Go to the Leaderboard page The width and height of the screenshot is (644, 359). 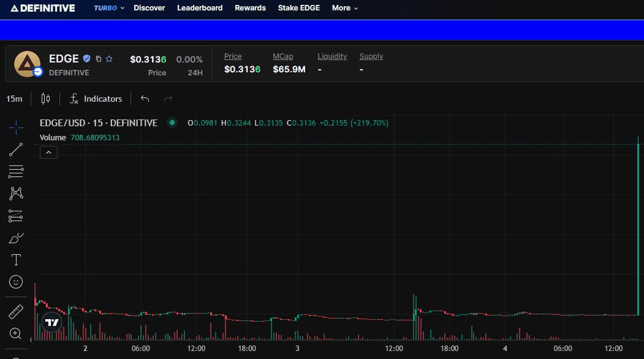pos(200,8)
